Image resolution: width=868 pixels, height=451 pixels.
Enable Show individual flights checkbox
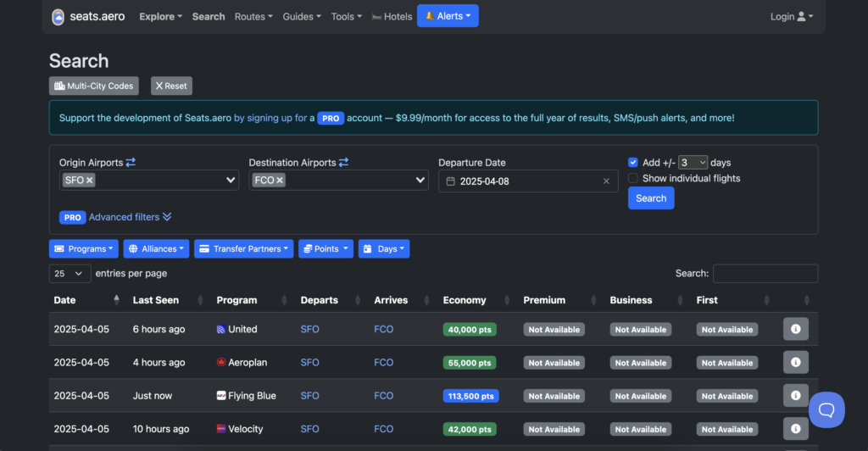click(632, 178)
